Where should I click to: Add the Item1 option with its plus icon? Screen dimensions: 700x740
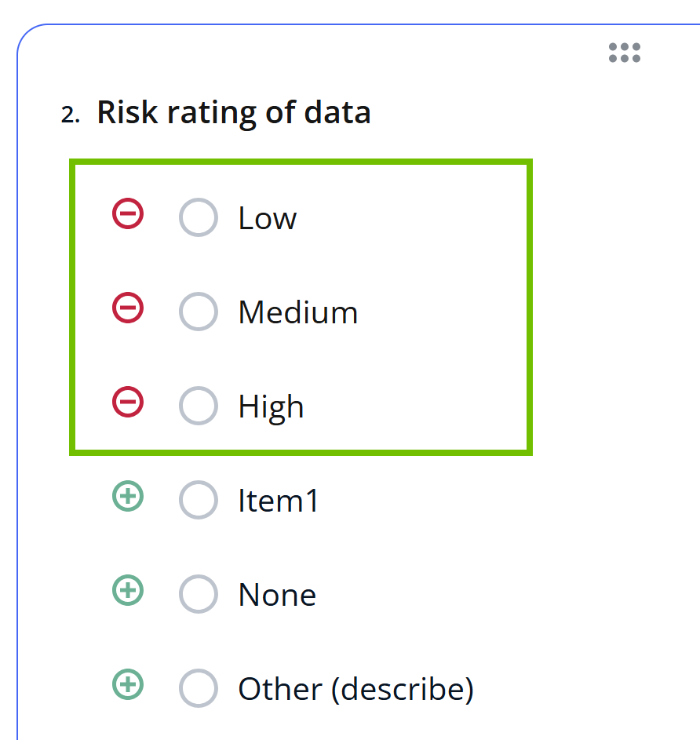(127, 497)
